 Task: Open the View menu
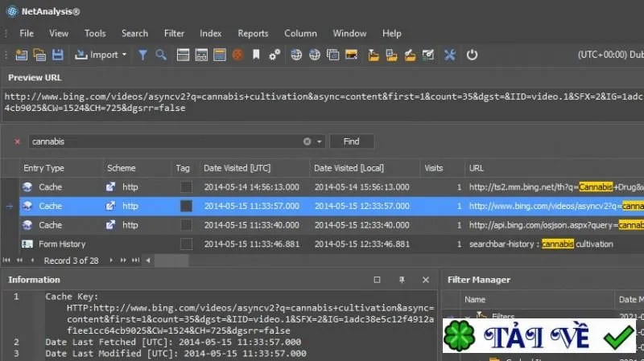click(59, 33)
